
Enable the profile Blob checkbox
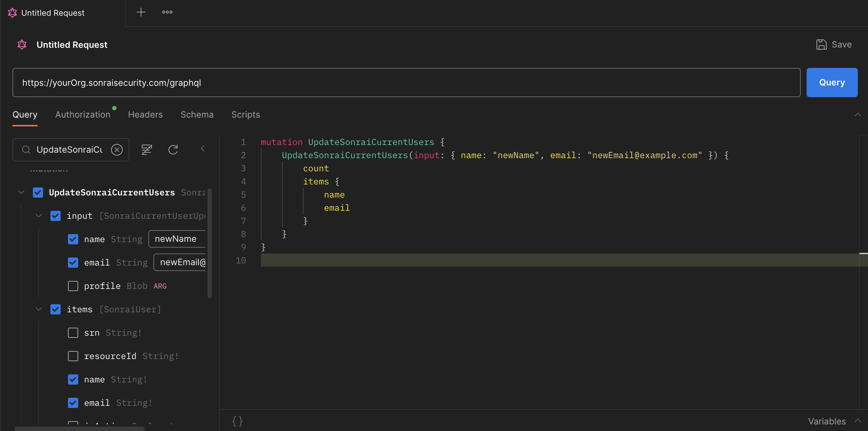[x=73, y=286]
